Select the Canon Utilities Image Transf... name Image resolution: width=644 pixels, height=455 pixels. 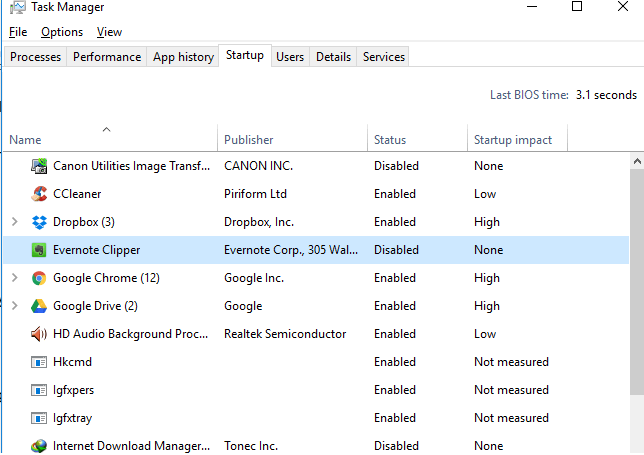click(131, 166)
